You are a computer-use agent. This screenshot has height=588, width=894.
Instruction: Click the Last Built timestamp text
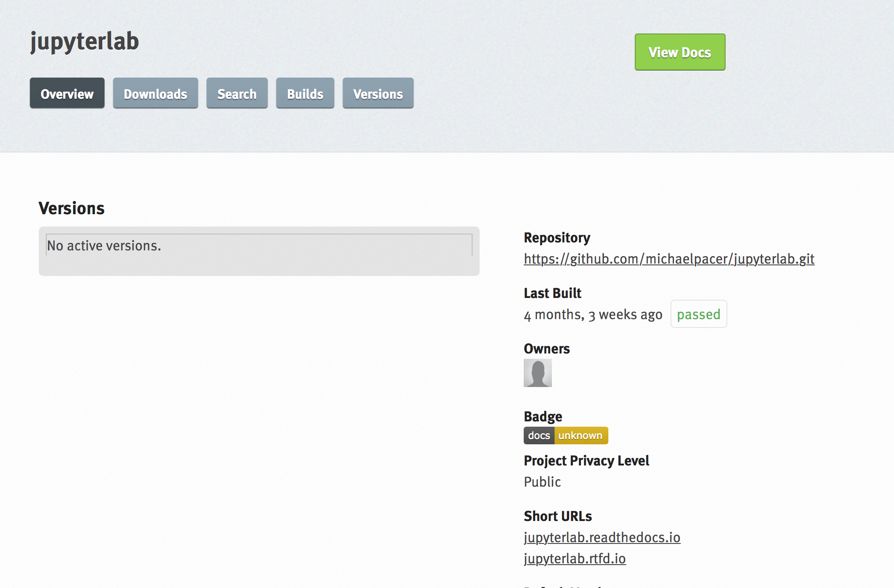point(593,314)
